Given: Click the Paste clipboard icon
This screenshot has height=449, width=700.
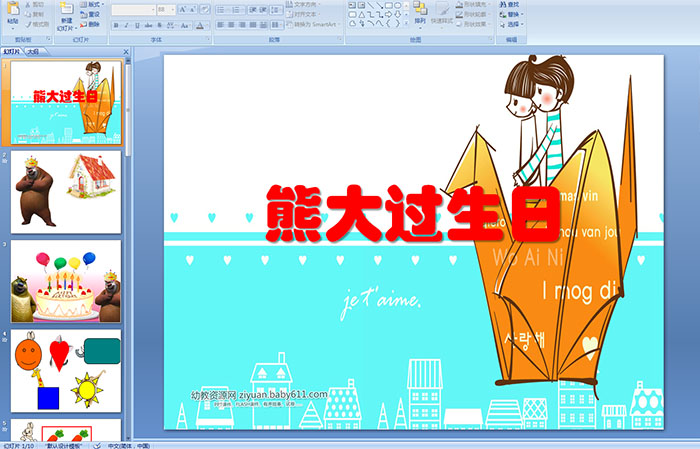Looking at the screenshot, I should coord(13,10).
